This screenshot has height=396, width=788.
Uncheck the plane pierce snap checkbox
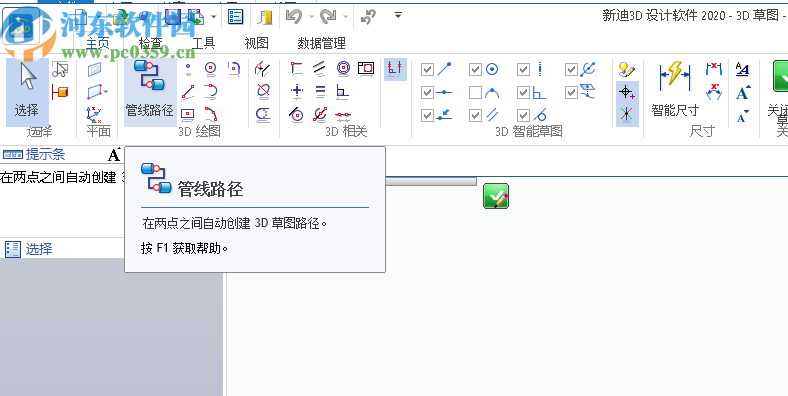[571, 92]
